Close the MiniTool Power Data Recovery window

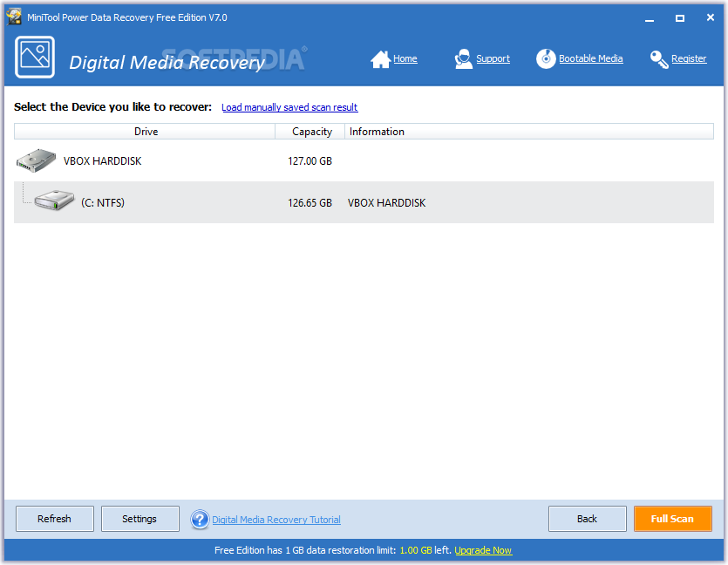(711, 17)
